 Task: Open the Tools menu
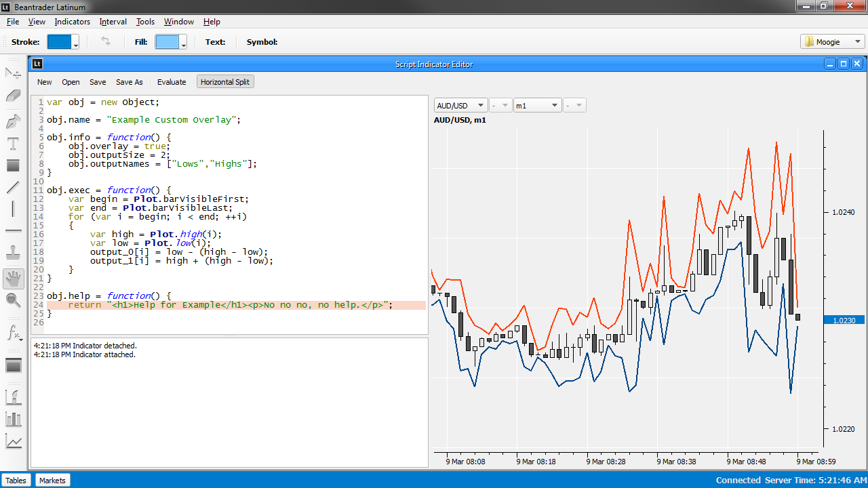(x=145, y=22)
